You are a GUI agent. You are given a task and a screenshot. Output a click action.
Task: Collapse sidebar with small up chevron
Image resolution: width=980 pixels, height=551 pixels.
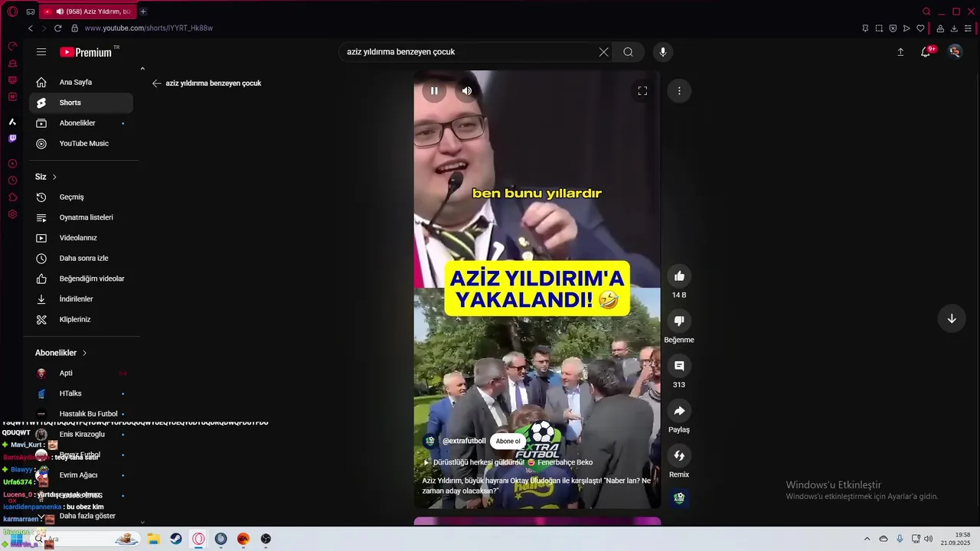click(142, 69)
